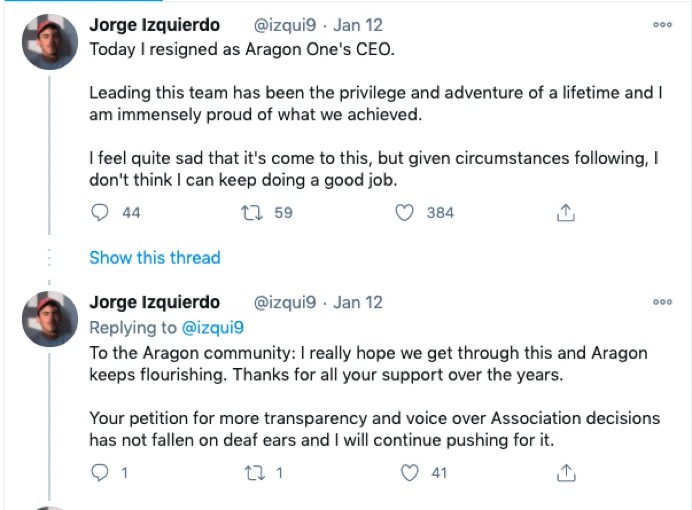This screenshot has width=692, height=510.
Task: Share the Aragon community tweet
Action: (x=565, y=472)
